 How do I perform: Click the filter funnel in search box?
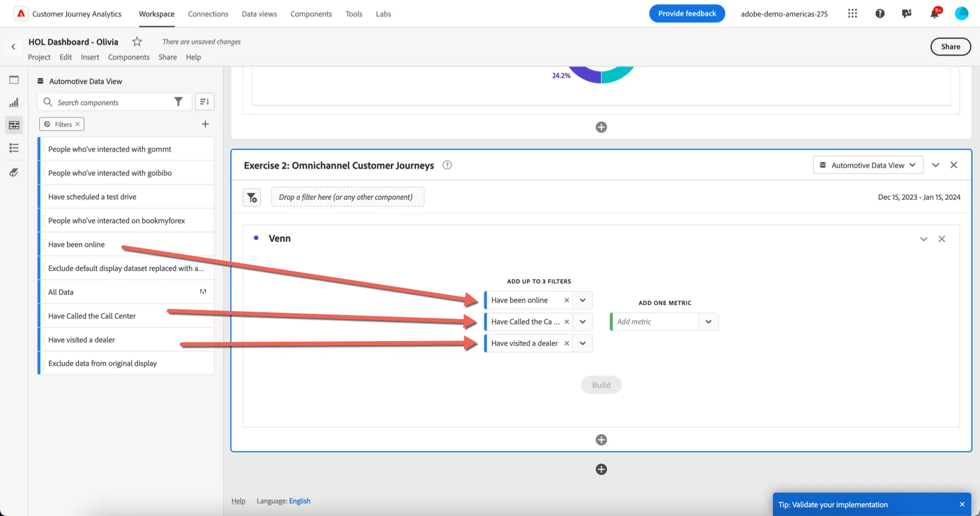click(178, 102)
